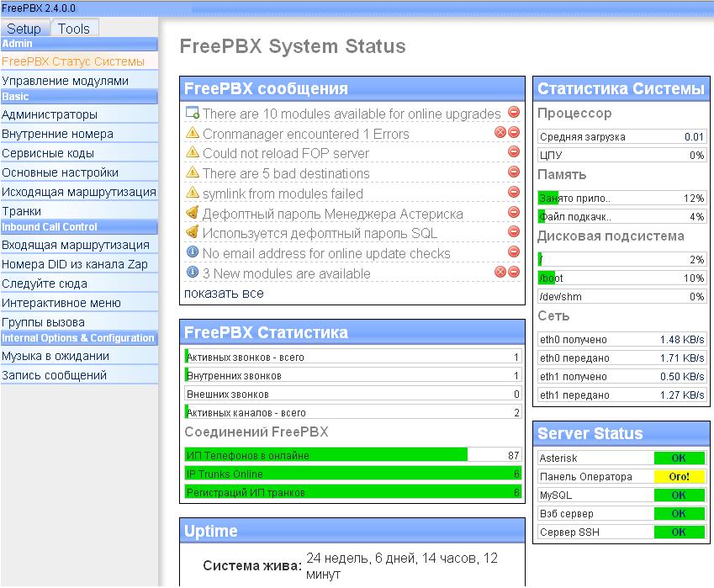Open 'Следуйте сюда' in the sidebar
This screenshot has width=714, height=588.
(x=79, y=283)
